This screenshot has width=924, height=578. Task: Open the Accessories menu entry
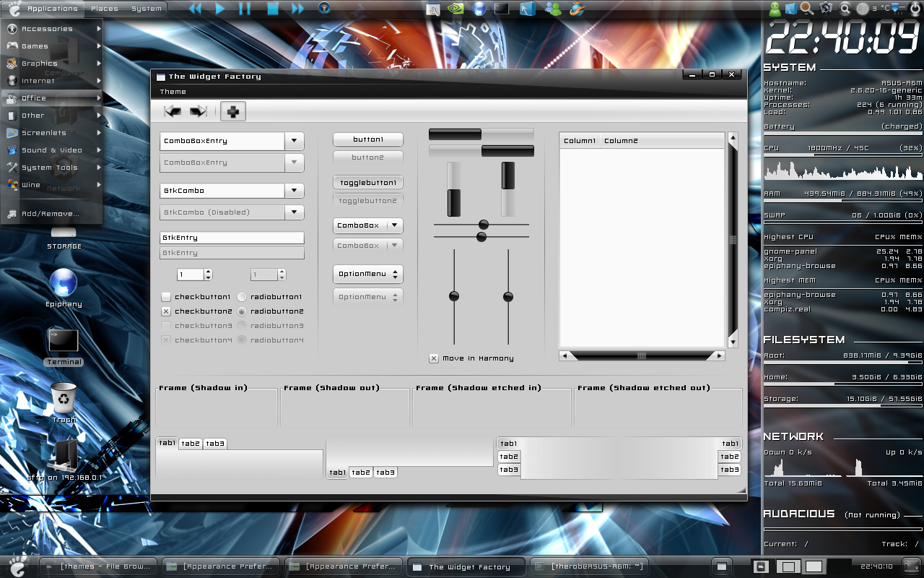pyautogui.click(x=52, y=29)
